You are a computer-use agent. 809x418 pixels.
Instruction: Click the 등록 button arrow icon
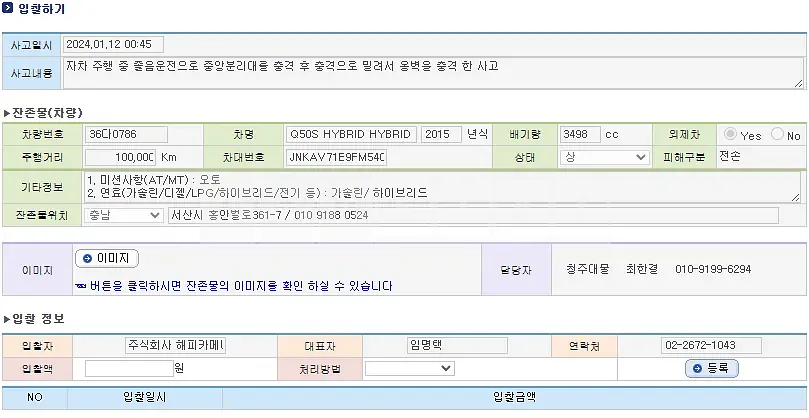tap(698, 368)
